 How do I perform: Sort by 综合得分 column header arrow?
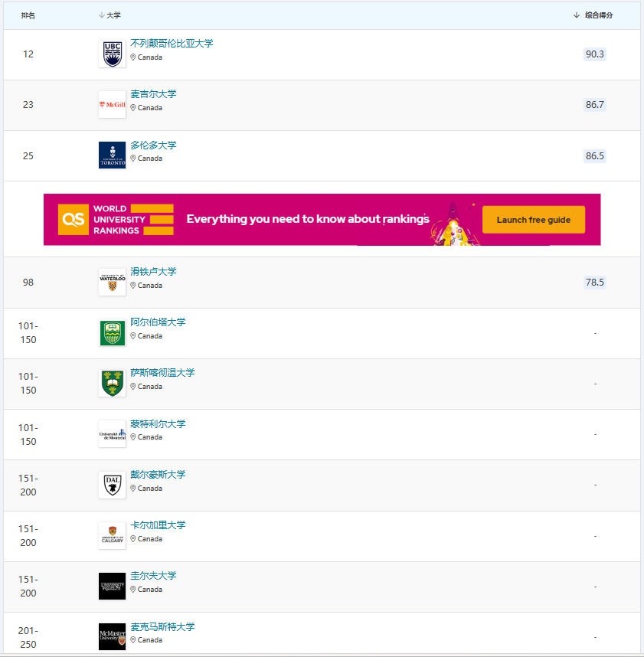[577, 15]
